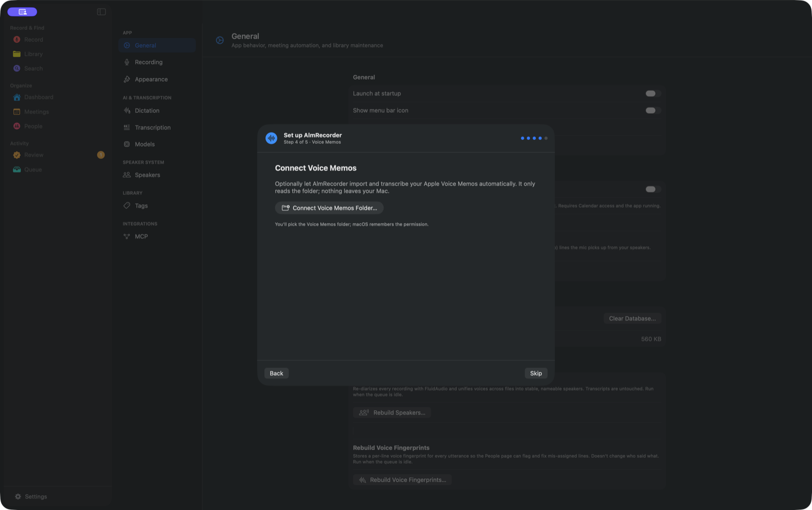Open Transcription settings

point(157,127)
